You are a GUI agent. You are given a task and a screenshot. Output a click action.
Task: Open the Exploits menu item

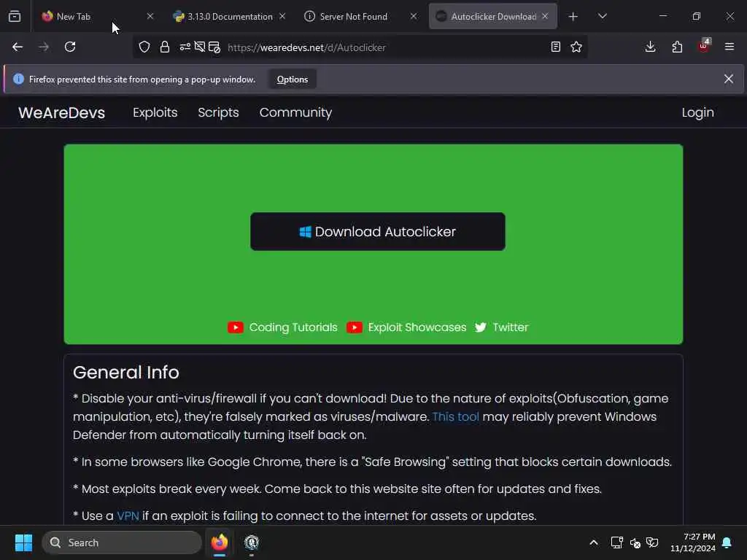coord(155,112)
